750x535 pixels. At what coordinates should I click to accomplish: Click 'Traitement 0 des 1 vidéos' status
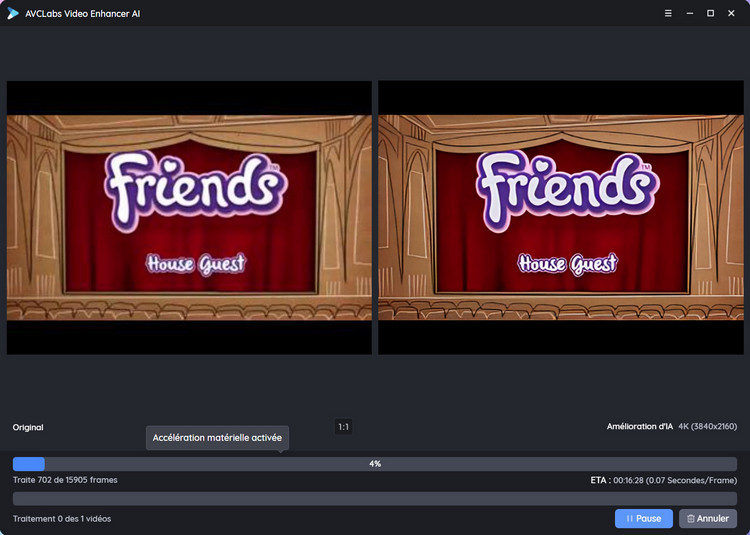62,519
